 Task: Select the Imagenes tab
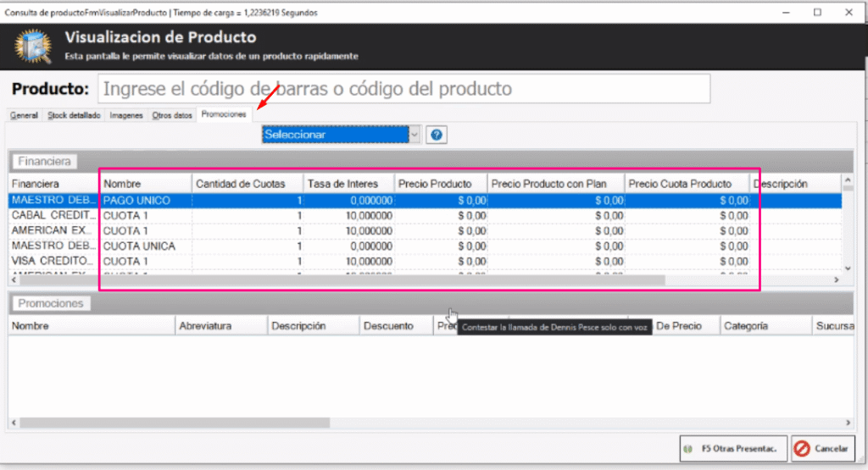125,115
